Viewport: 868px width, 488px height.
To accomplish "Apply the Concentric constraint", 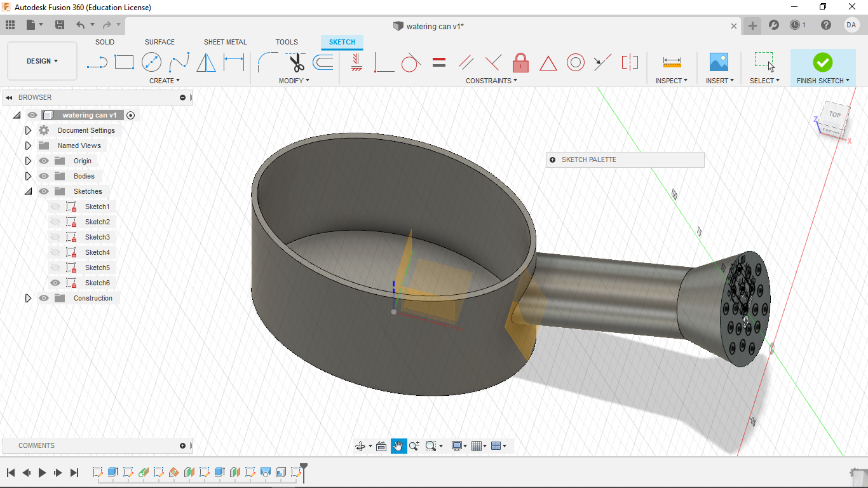I will click(575, 62).
